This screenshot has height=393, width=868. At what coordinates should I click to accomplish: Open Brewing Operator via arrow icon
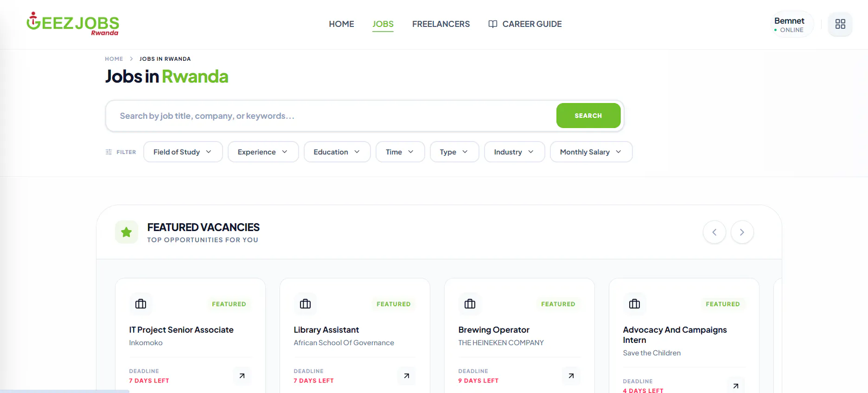tap(571, 376)
